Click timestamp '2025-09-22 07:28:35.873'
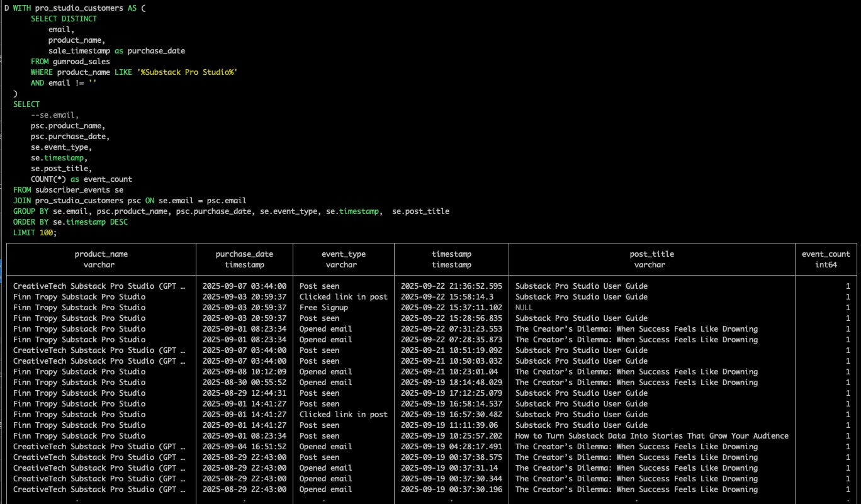 tap(451, 340)
